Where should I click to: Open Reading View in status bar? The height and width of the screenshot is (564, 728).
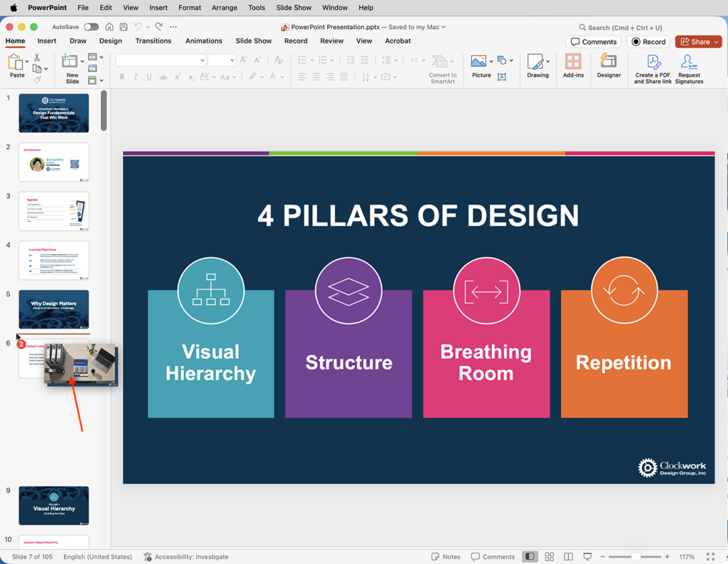click(x=568, y=557)
